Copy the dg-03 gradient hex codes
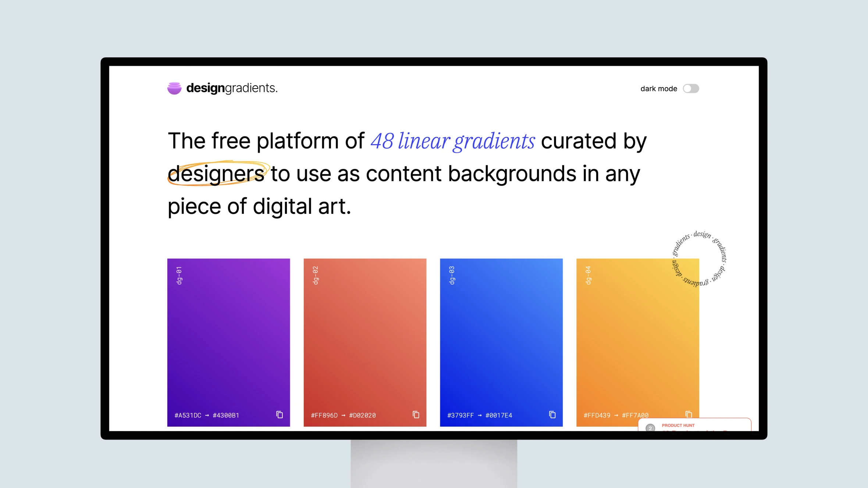Viewport: 868px width, 488px height. [551, 415]
